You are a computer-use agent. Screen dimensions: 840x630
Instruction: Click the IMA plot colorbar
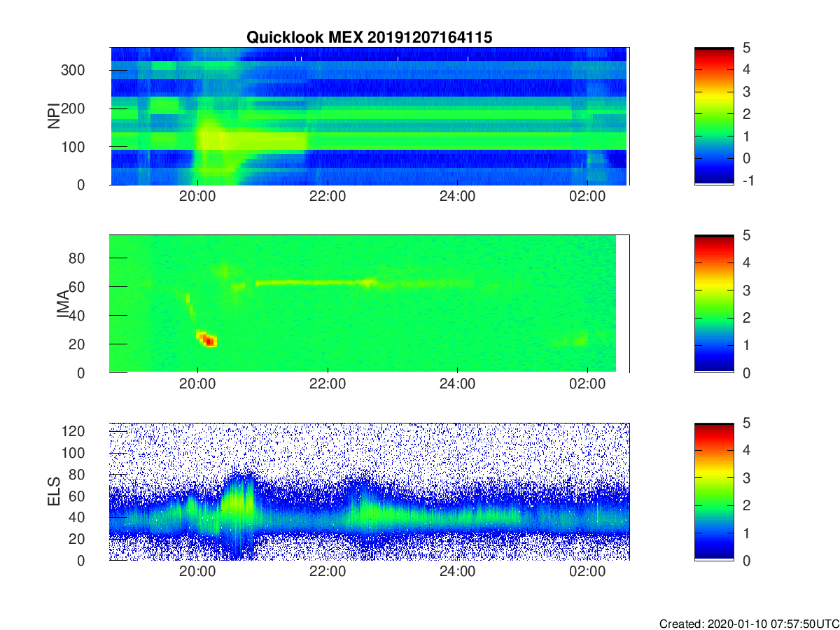click(x=714, y=304)
